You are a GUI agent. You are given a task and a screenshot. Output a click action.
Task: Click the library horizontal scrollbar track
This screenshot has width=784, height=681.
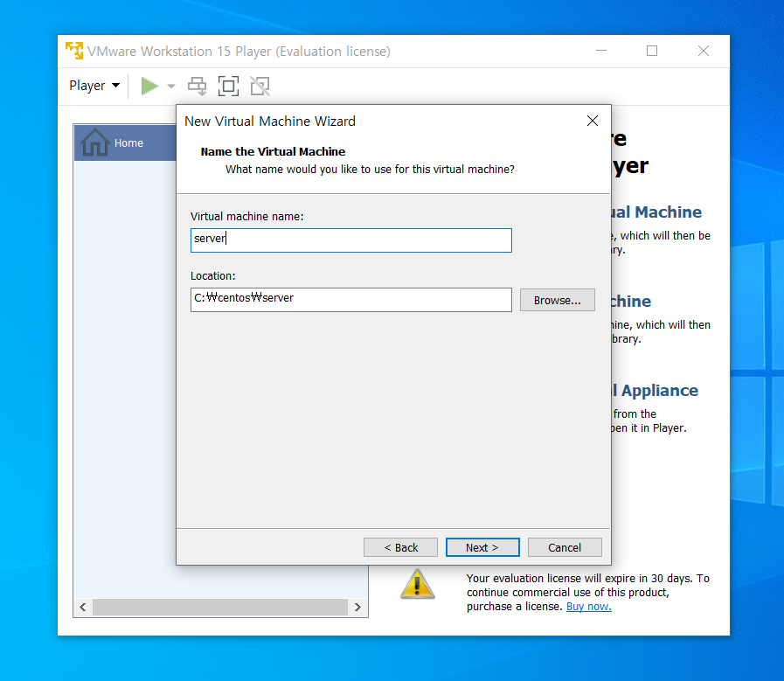tap(220, 607)
